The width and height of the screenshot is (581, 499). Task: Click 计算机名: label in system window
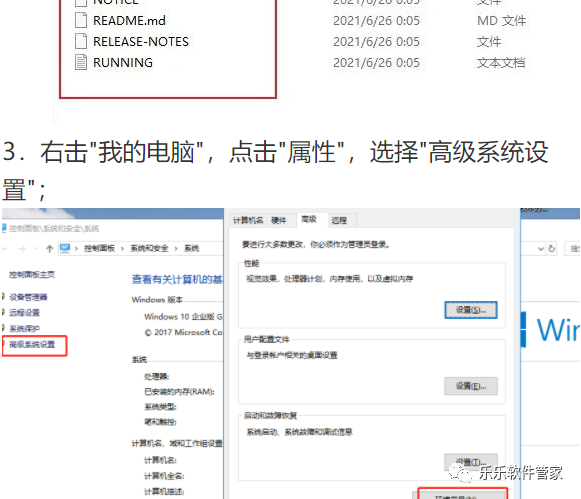click(x=160, y=460)
